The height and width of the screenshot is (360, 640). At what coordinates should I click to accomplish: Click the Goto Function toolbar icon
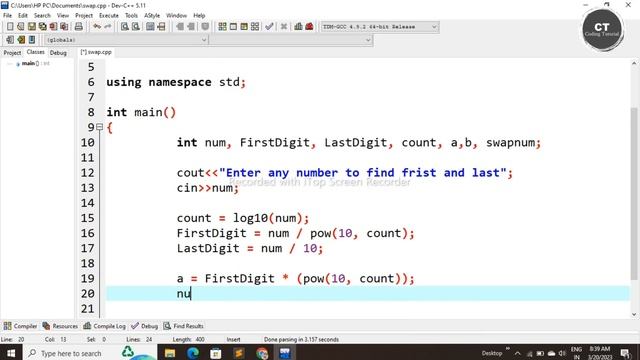150,27
